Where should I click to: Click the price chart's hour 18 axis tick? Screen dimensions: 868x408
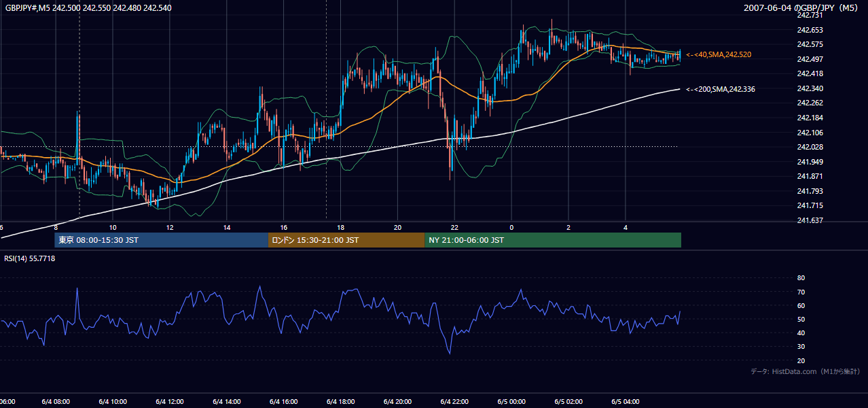341,227
